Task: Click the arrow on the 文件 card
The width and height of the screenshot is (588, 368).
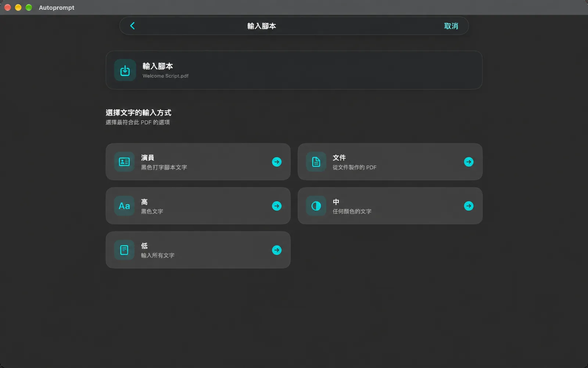Action: [469, 162]
